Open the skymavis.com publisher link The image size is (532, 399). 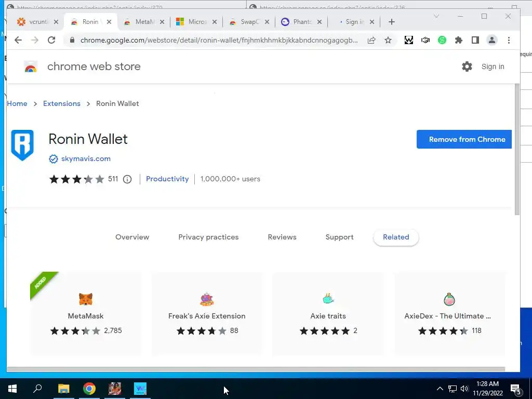(86, 159)
